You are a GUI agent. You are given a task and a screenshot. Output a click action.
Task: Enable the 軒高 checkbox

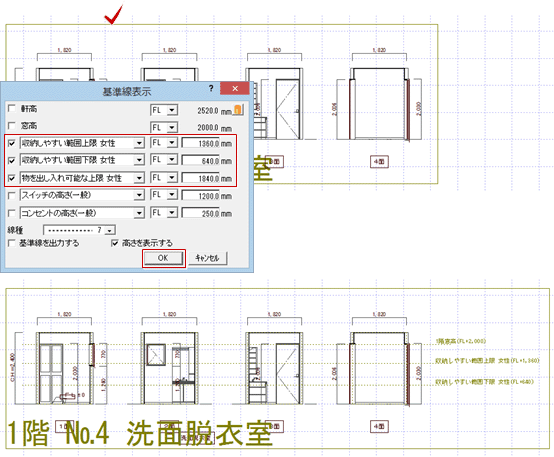click(x=12, y=108)
